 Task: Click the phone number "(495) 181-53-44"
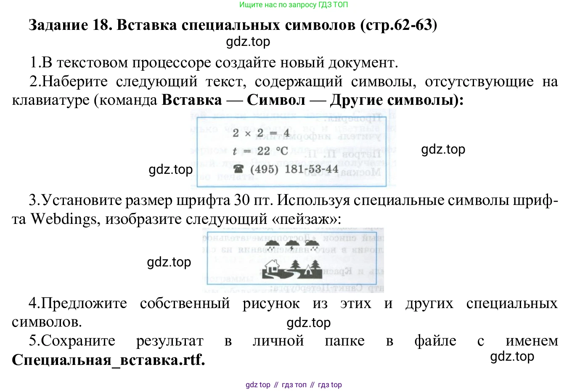[294, 169]
